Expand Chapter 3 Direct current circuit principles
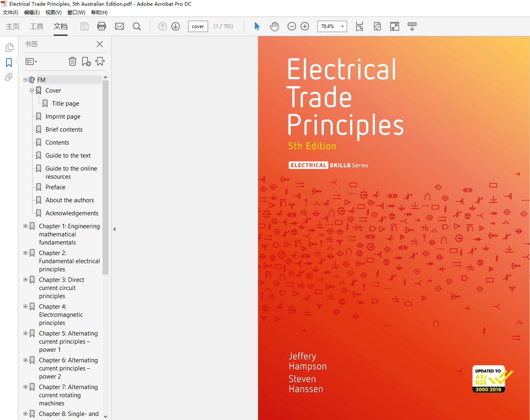Viewport: 530px width, 420px height. (25, 280)
